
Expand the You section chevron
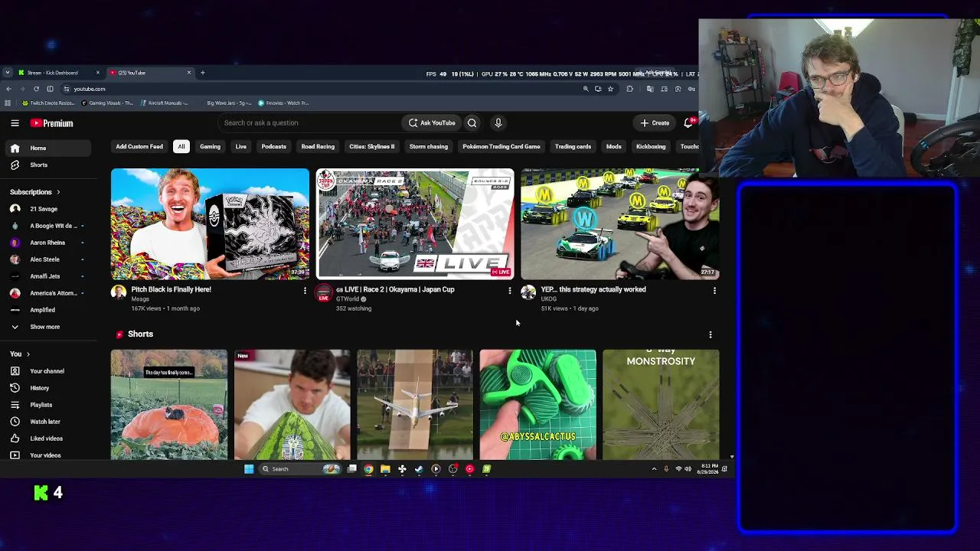click(x=28, y=354)
